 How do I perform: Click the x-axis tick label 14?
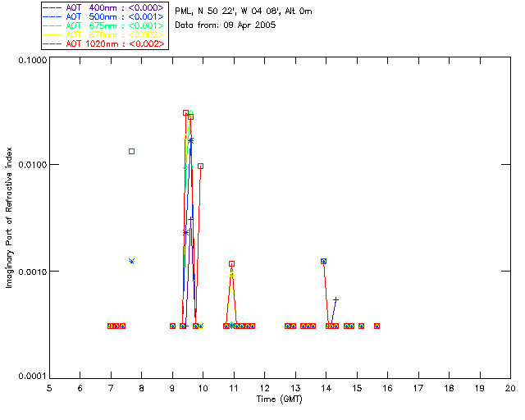(x=326, y=388)
